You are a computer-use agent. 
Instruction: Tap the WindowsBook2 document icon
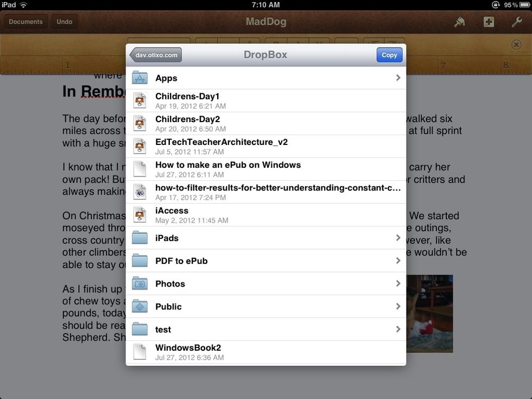pyautogui.click(x=140, y=352)
